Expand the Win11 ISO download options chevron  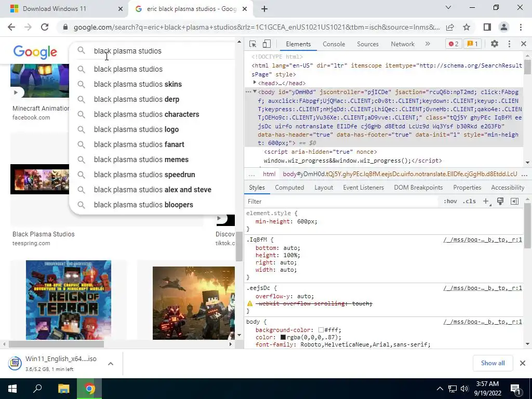[x=110, y=363]
